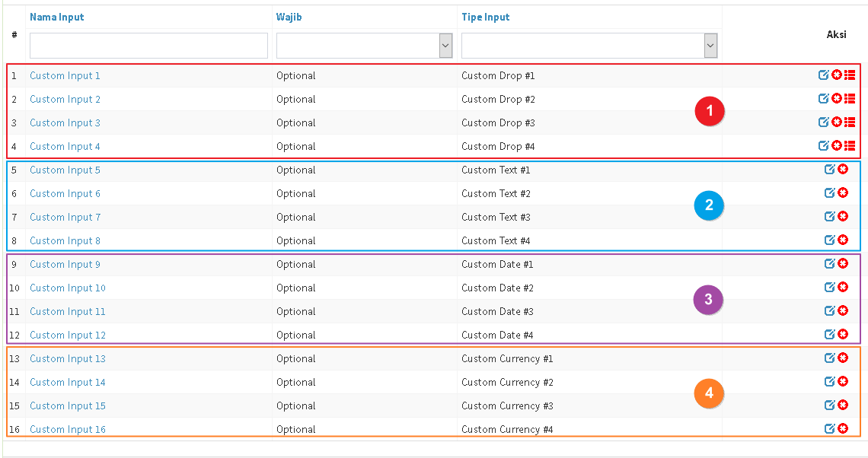868x458 pixels.
Task: Sort by the Nama Input column header
Action: (x=57, y=17)
